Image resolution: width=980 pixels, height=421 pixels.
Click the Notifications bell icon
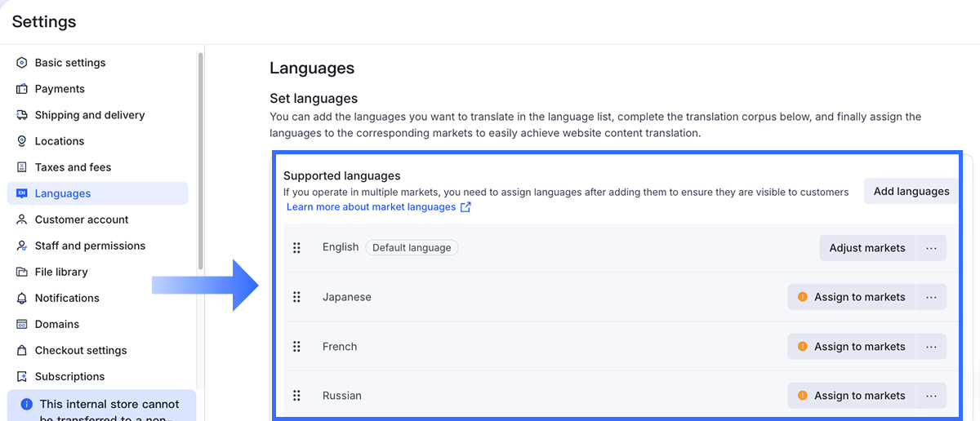(x=22, y=298)
